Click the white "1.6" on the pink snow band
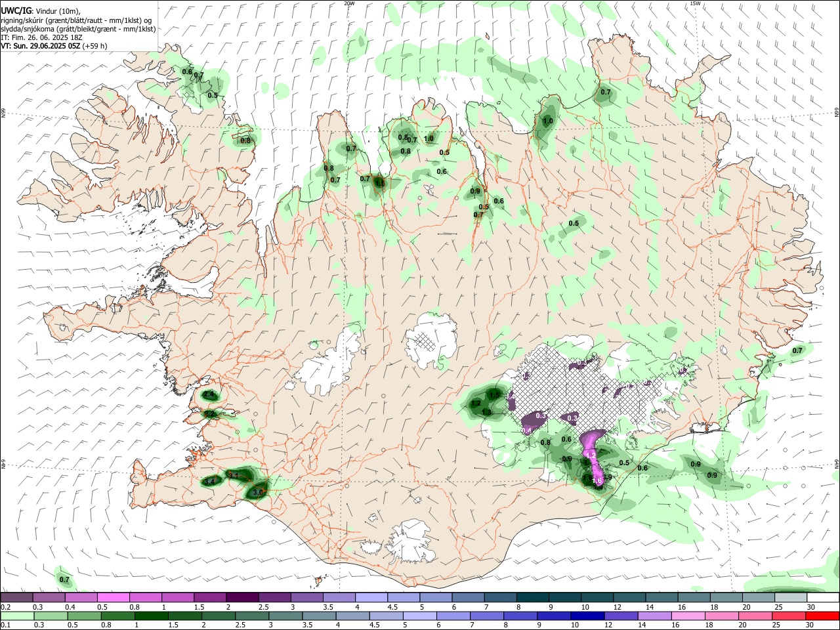Image resolution: width=840 pixels, height=630 pixels. [597, 481]
